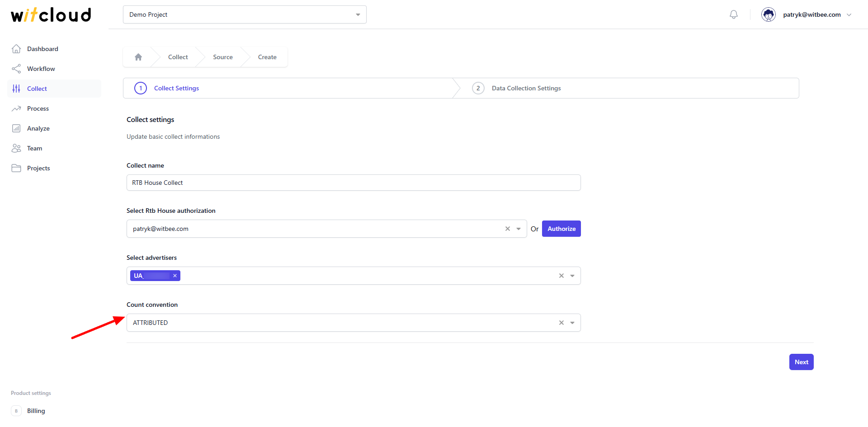Click the Workflow share icon
Image resolution: width=868 pixels, height=427 pixels.
16,69
